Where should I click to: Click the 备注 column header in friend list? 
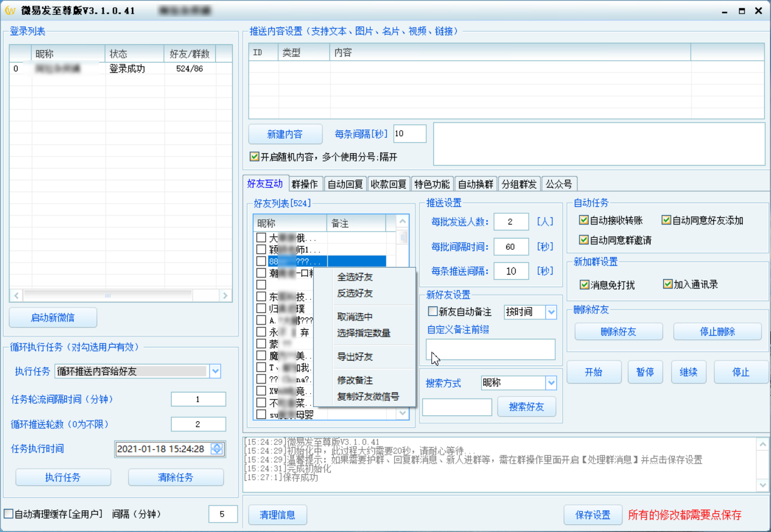tap(356, 223)
